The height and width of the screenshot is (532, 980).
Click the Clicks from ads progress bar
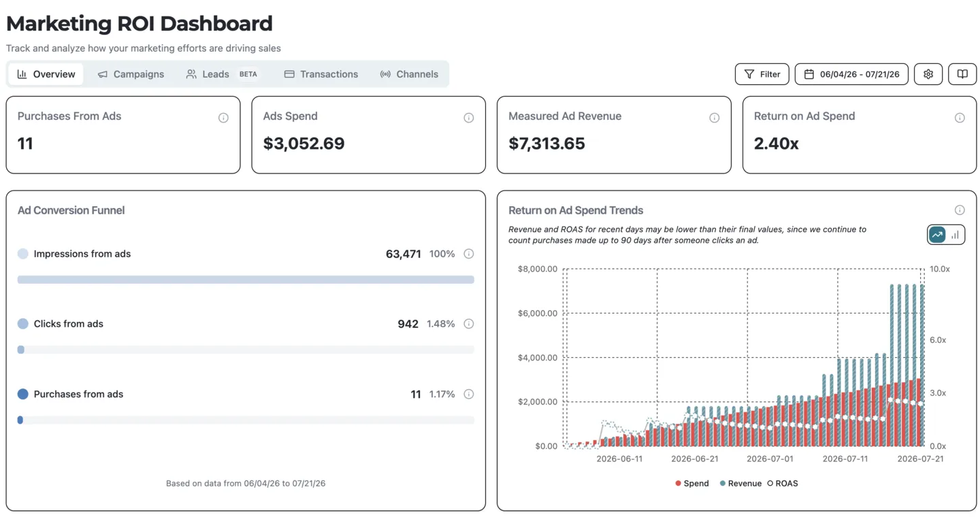(246, 350)
